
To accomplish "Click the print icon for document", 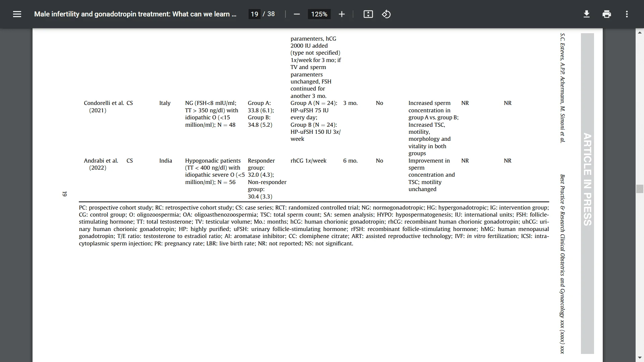I will (606, 14).
